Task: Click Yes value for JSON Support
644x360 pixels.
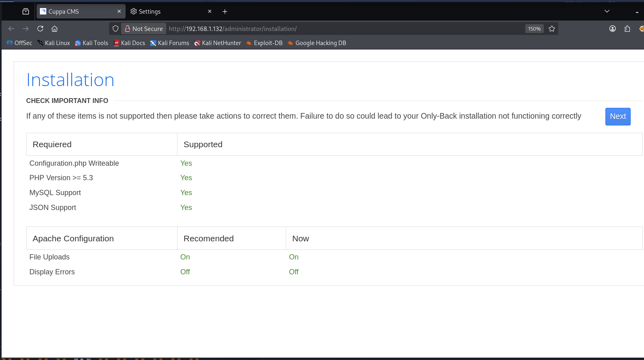Action: pos(186,208)
